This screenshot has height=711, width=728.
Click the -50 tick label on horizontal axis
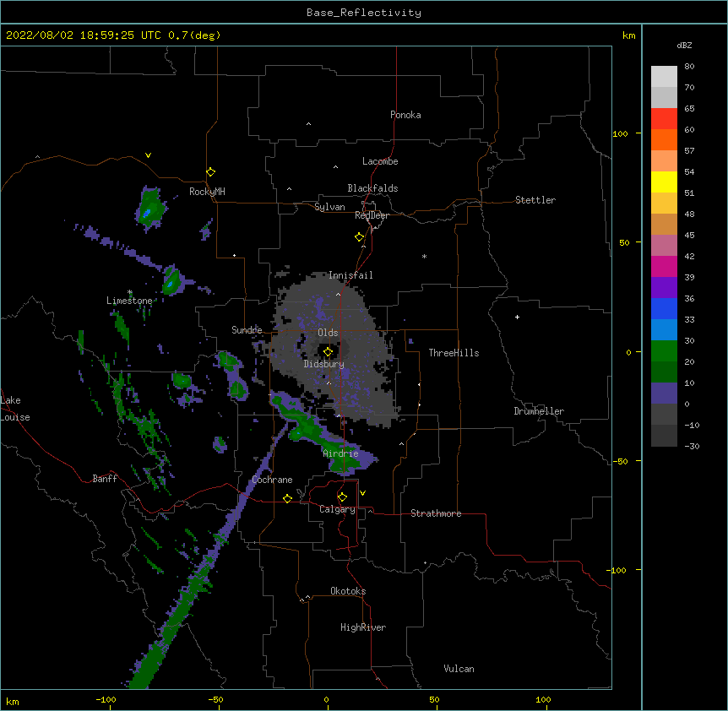click(215, 699)
